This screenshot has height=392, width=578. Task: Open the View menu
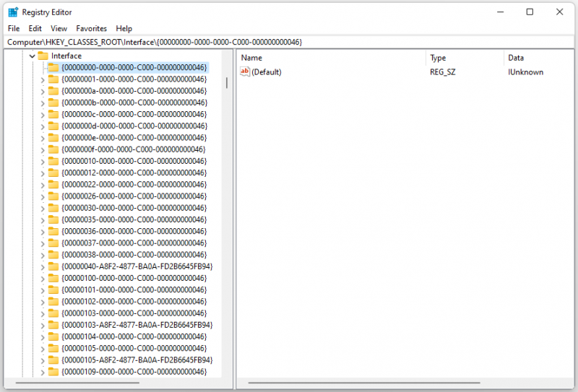[x=59, y=28]
